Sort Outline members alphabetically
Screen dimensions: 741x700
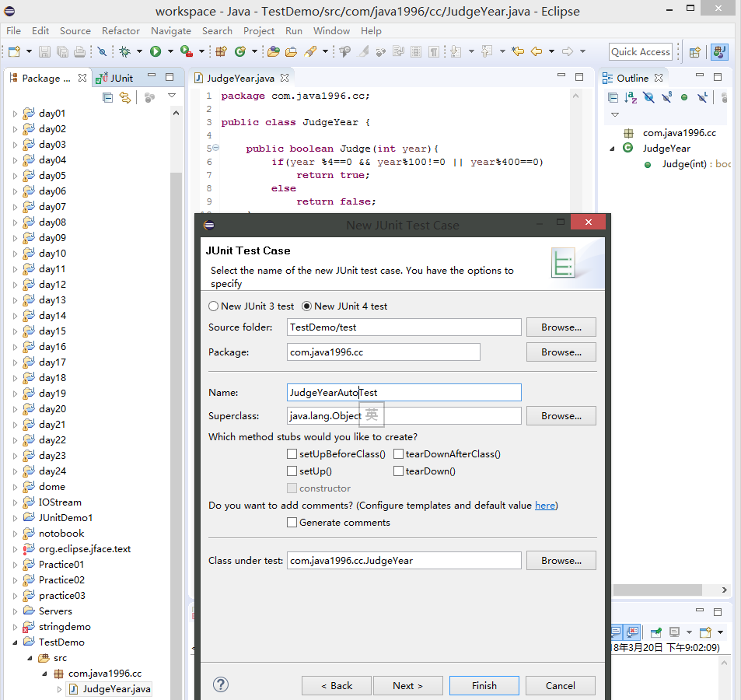pyautogui.click(x=631, y=97)
